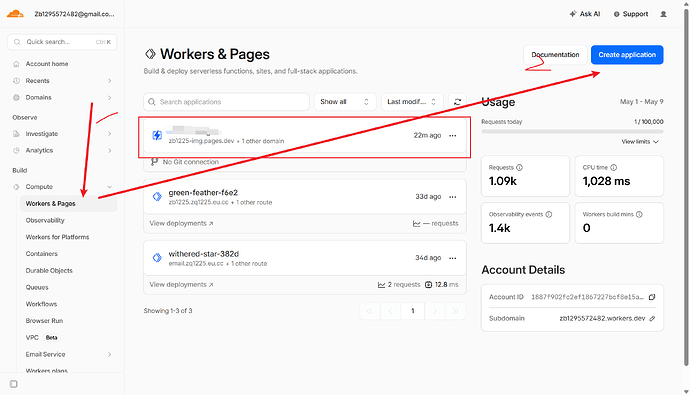Click the '12.8 ms' CPU metric
690x395 pixels.
[442, 285]
